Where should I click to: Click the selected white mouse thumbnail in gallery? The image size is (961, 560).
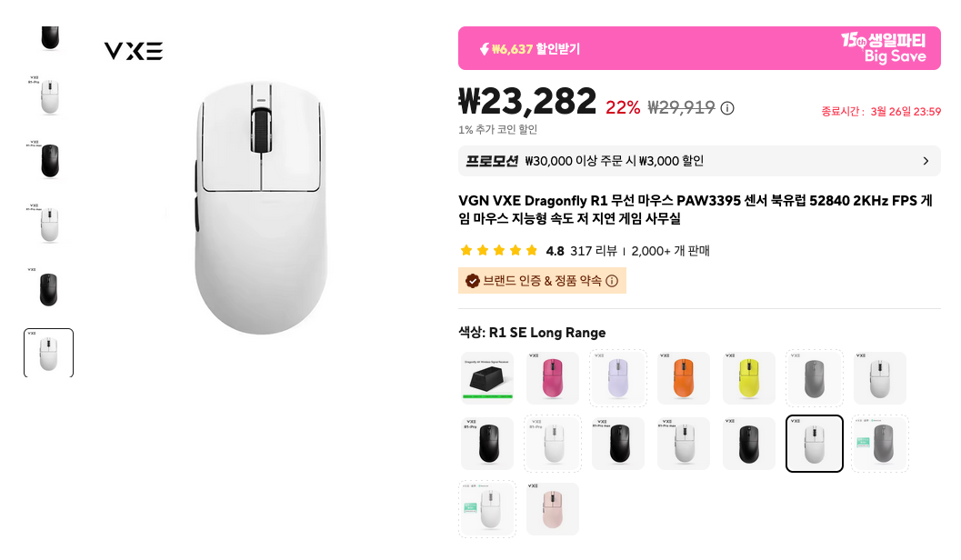click(x=49, y=353)
